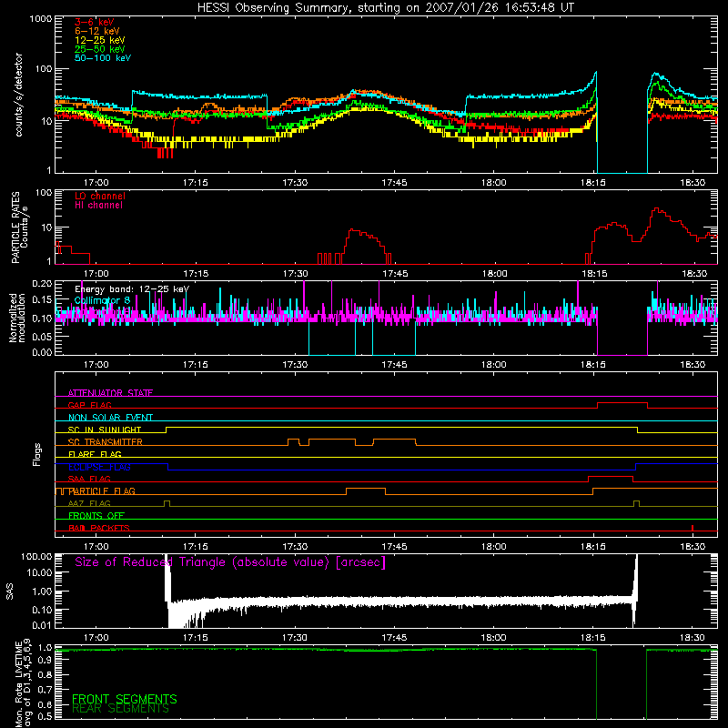
Task: Click the AAZ FLAG pulse after 18:15
Action: [636, 502]
